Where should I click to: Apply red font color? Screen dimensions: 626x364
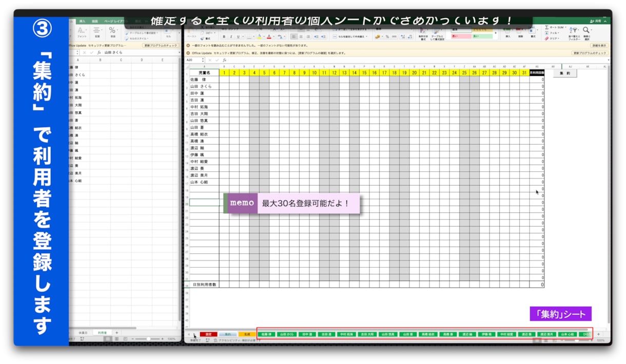click(269, 37)
